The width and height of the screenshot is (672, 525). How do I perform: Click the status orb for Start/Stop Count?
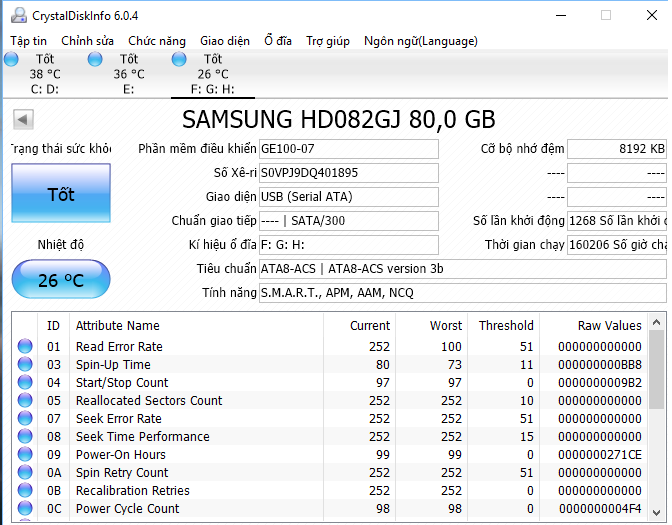[x=25, y=382]
